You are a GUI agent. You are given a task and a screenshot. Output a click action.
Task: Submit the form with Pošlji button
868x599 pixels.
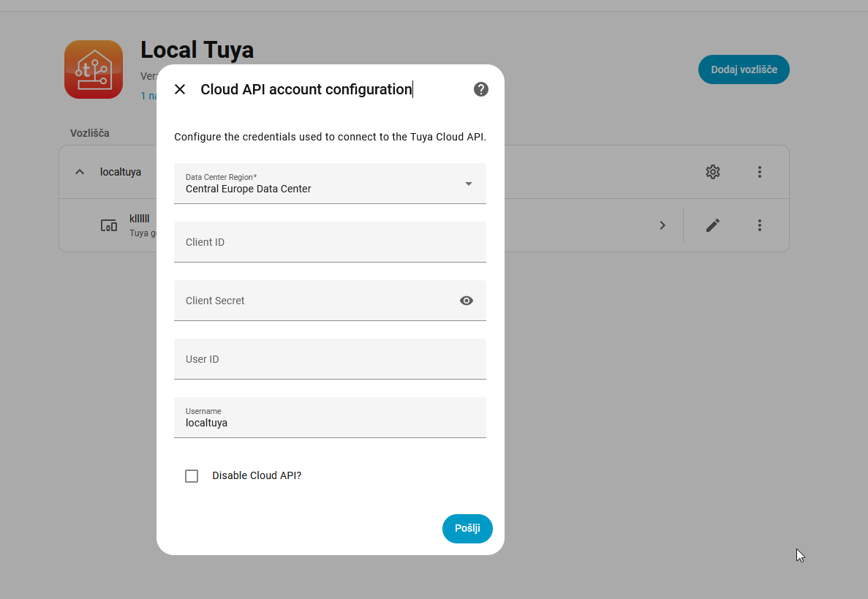[467, 529]
